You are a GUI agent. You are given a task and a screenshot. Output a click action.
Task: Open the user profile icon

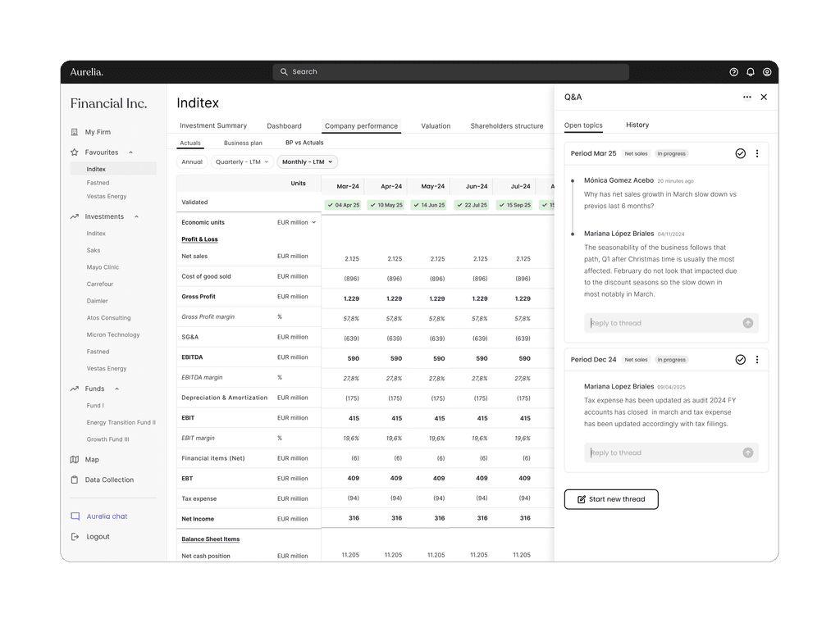[x=767, y=72]
